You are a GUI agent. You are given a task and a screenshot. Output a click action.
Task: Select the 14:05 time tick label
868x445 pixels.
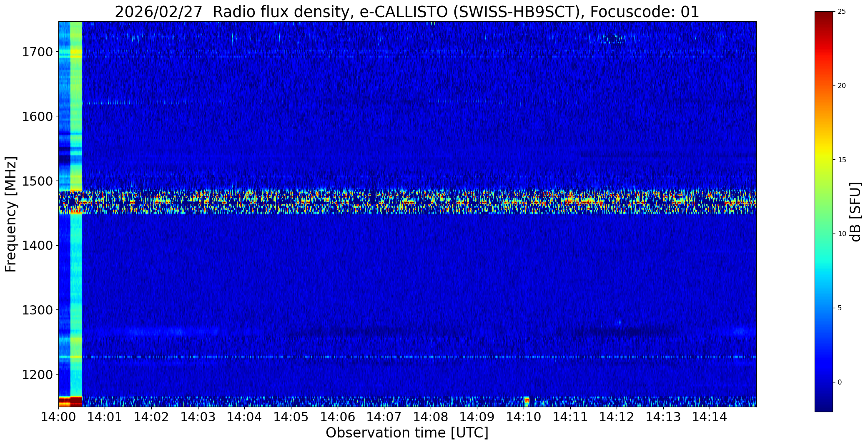[x=291, y=417]
